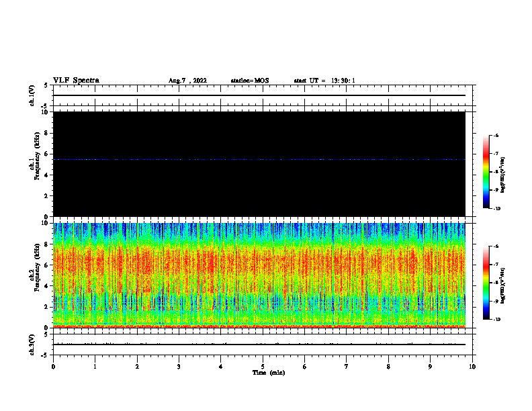Screen dimensions: 532x411
Task: Click the 'start UT = 13:30: 1' text
Action: coord(324,81)
